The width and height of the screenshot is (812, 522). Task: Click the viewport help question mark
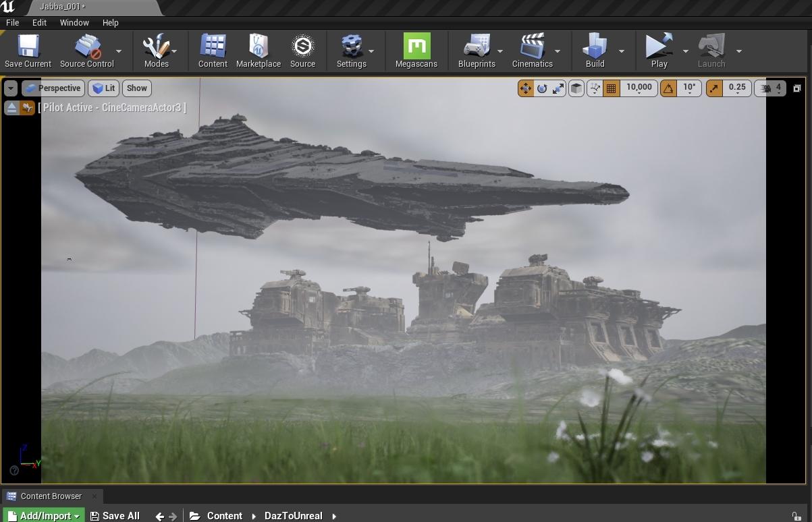pos(14,471)
